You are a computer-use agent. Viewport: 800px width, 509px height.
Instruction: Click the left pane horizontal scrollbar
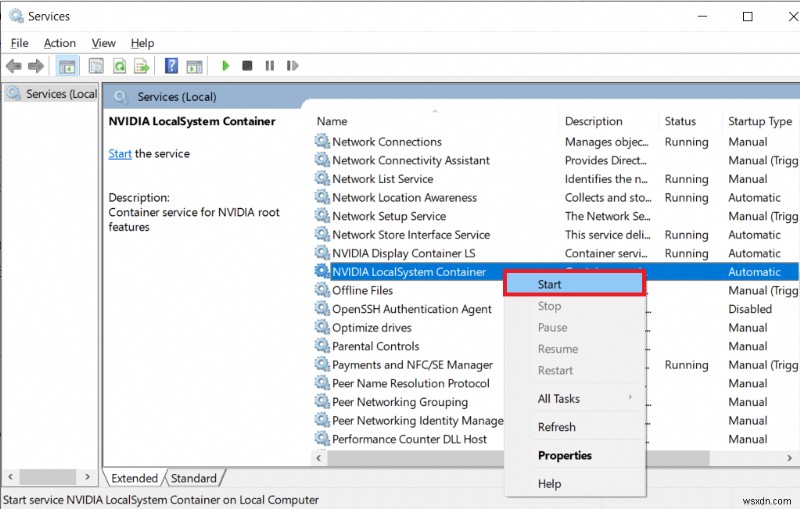(50, 478)
